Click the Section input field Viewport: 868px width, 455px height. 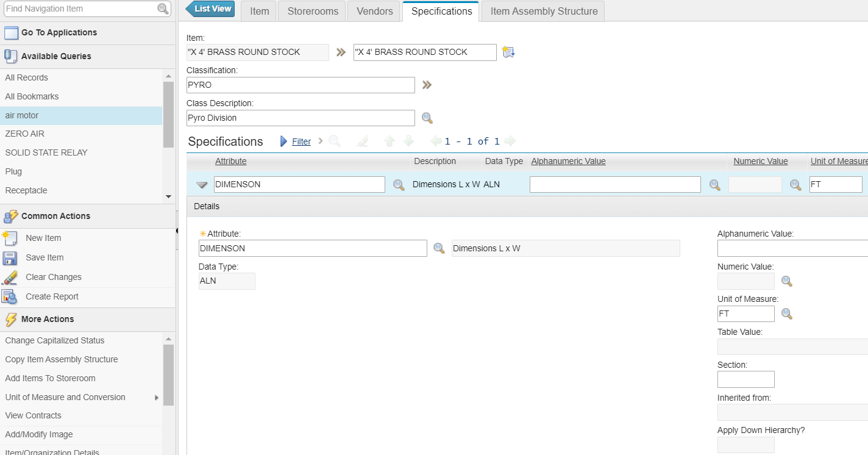[x=745, y=379]
